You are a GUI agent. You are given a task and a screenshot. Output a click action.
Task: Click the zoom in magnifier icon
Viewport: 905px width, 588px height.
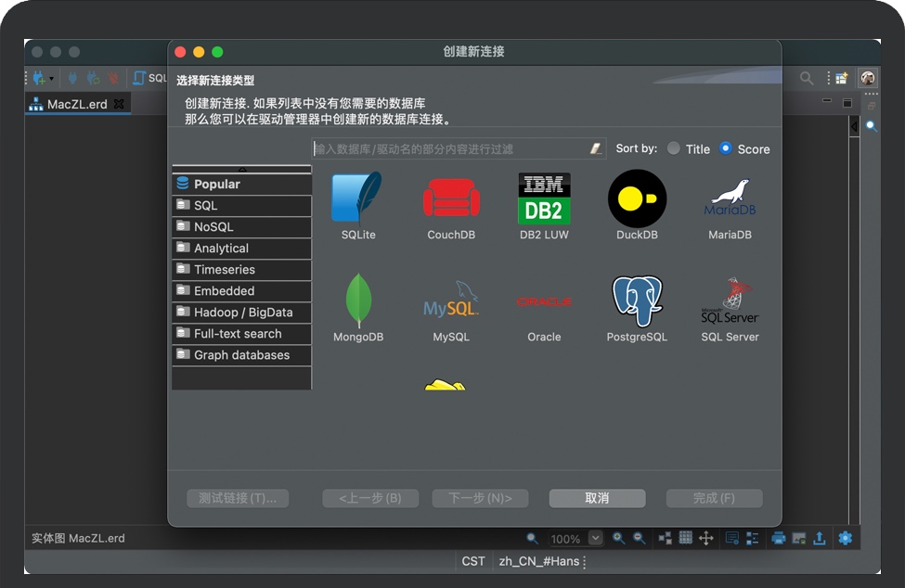[618, 538]
